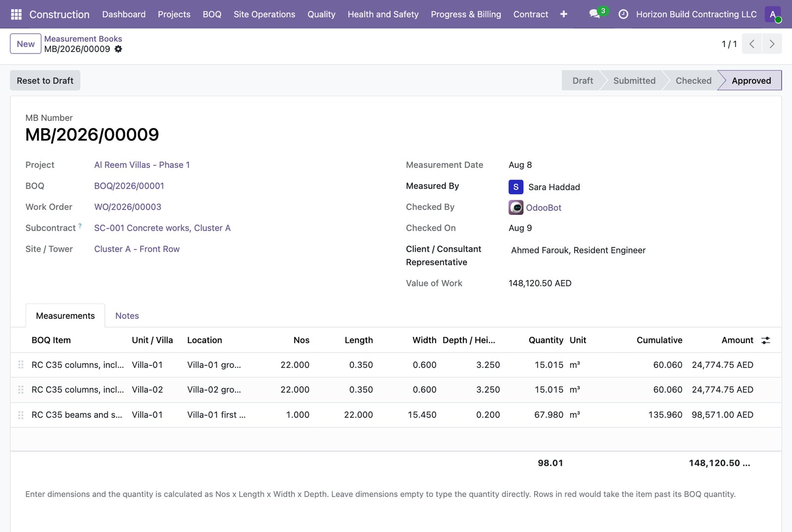The width and height of the screenshot is (792, 532).
Task: Click drag handle of RC C35 beams row
Action: (x=21, y=415)
